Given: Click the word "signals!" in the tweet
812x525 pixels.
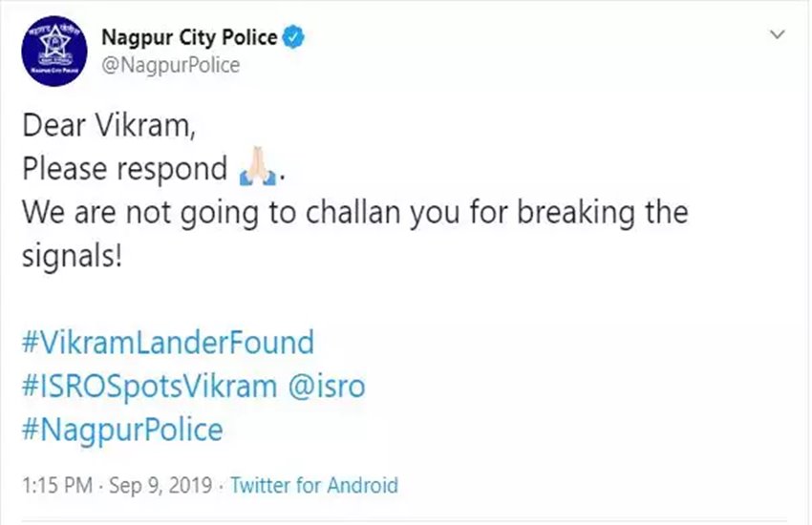Looking at the screenshot, I should 72,257.
